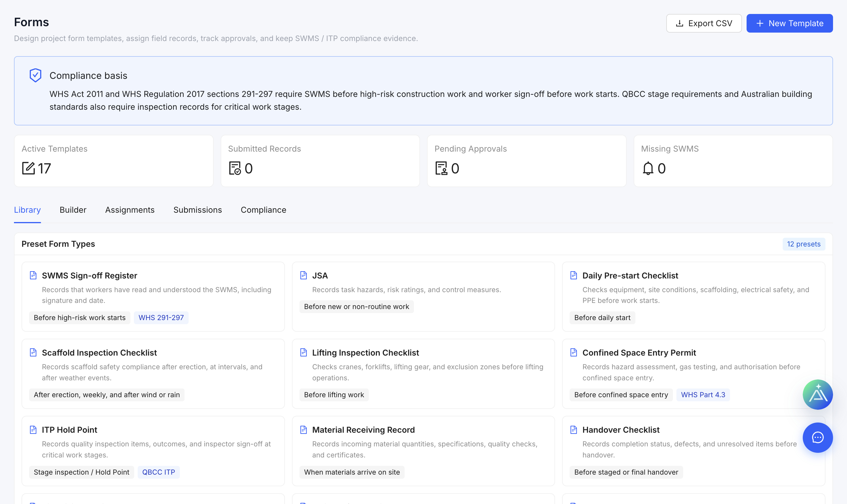Click the Export CSV button
Image resolution: width=847 pixels, height=504 pixels.
[704, 23]
